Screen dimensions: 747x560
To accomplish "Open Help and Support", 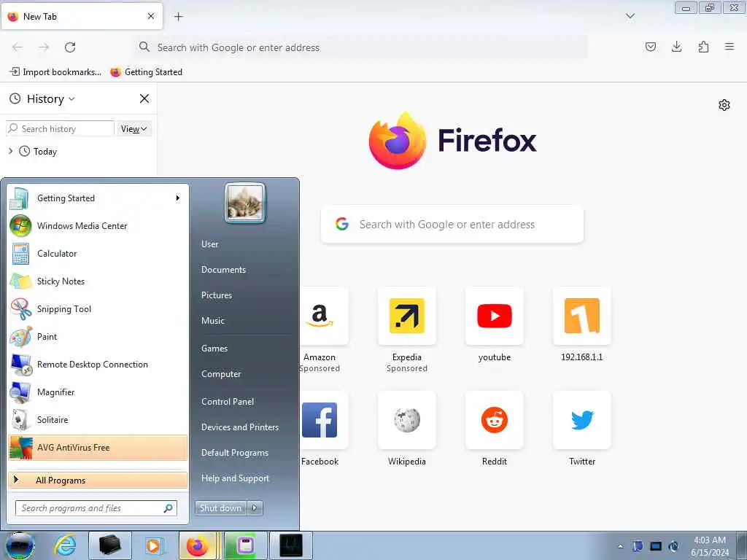I will 235,478.
